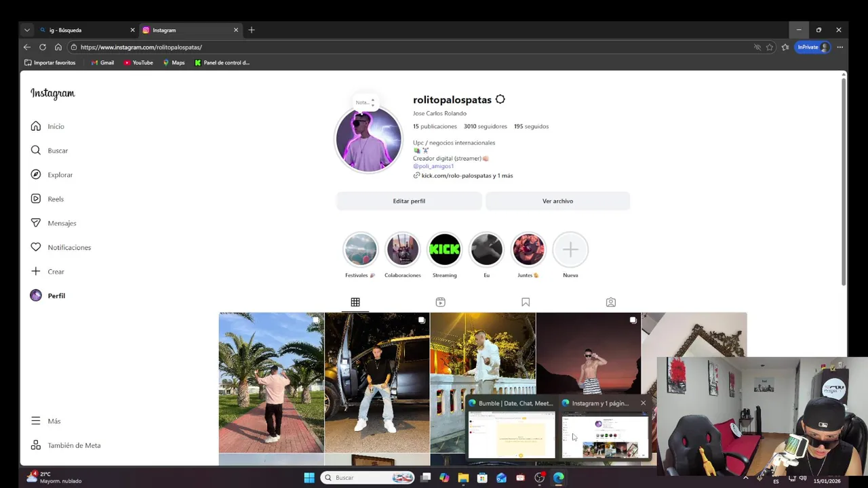Screen dimensions: 868x488
Task: Click the InPrivate profile button
Action: tap(813, 47)
